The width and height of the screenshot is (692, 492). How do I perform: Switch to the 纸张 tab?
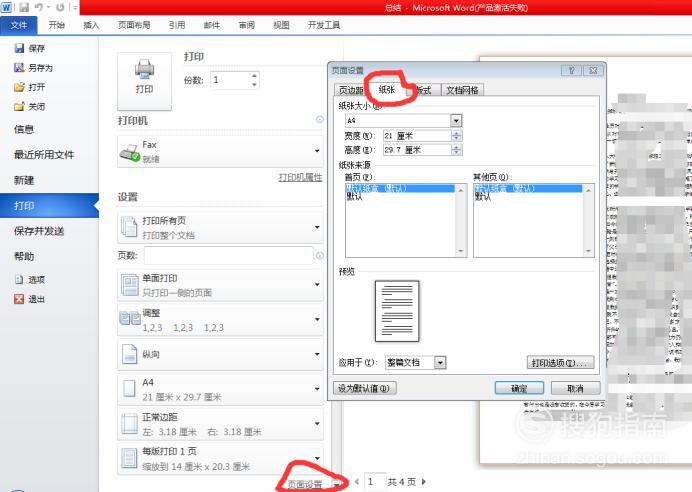[x=387, y=90]
